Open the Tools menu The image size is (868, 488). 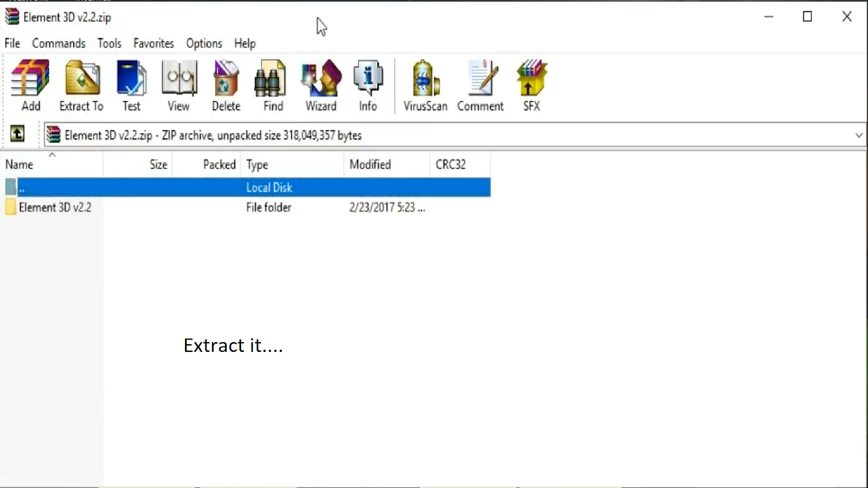point(110,43)
